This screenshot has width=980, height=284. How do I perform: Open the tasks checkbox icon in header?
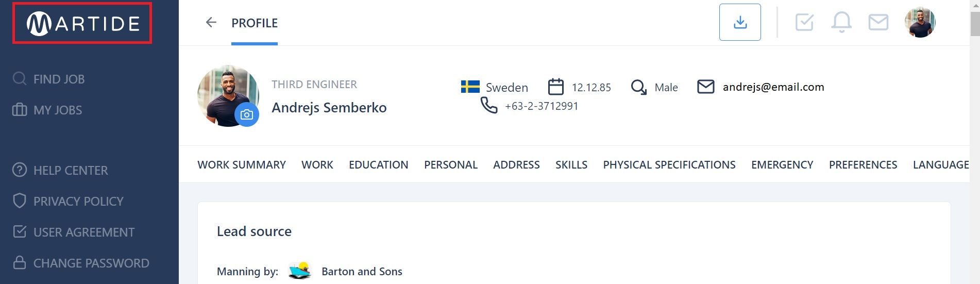click(x=804, y=22)
